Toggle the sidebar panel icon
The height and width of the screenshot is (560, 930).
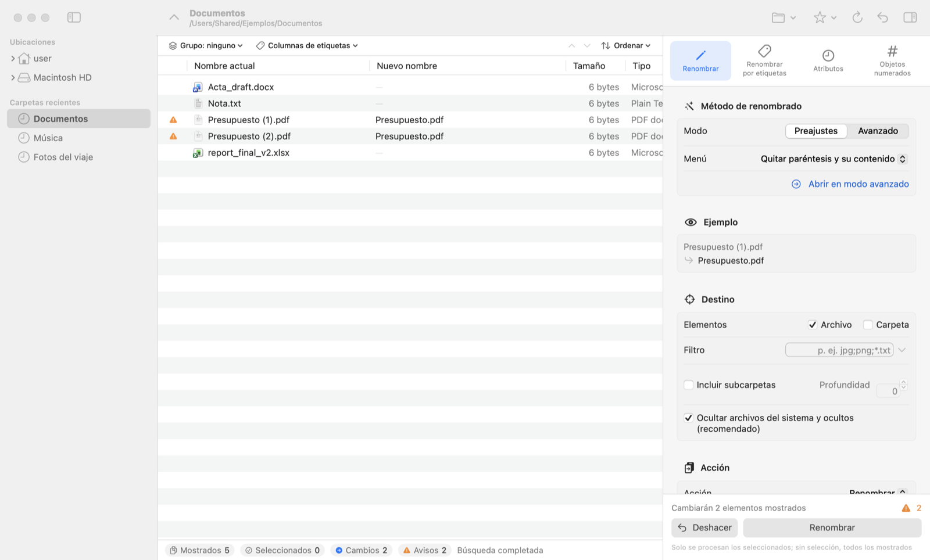pyautogui.click(x=74, y=17)
